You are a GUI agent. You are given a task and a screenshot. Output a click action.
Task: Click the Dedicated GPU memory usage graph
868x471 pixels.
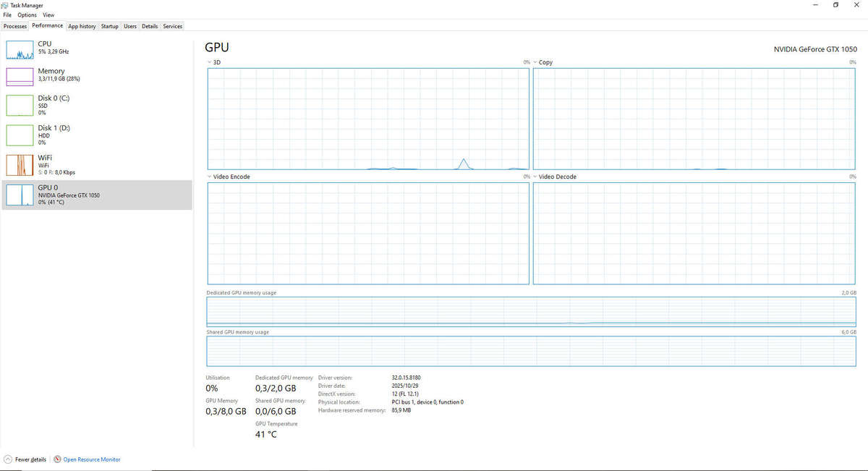pos(532,311)
